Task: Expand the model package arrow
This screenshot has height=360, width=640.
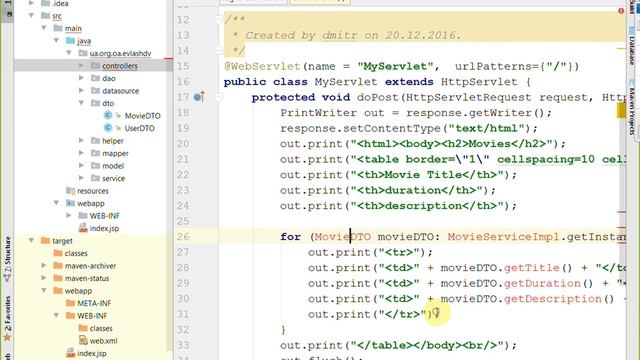Action: pos(81,166)
